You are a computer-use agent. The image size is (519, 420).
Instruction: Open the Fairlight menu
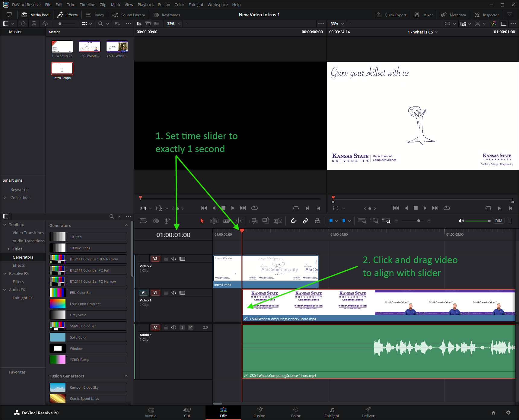pos(196,5)
